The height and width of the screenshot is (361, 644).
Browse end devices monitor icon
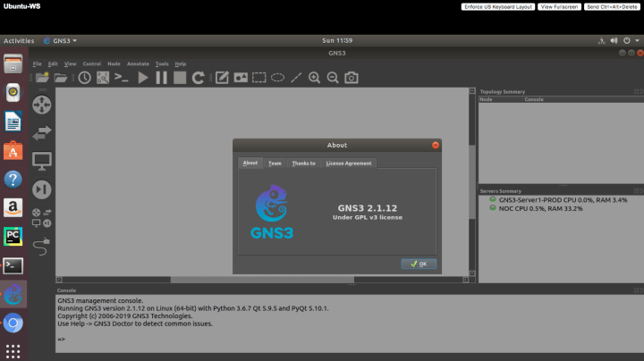42,161
